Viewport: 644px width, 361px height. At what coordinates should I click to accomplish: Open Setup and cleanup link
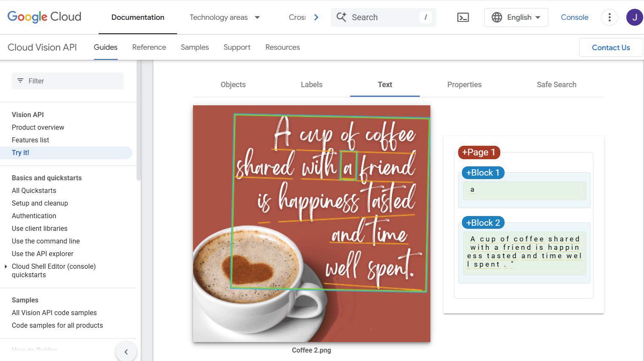point(40,203)
